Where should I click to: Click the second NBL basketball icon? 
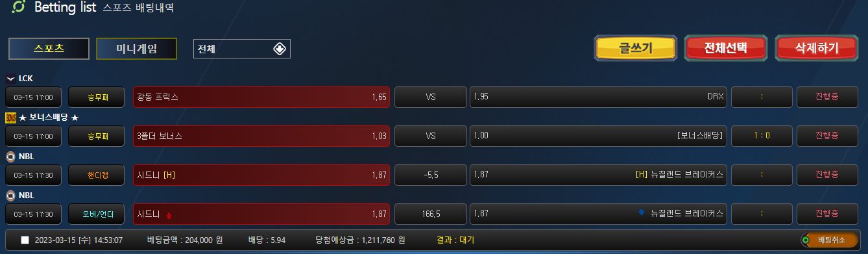10,196
